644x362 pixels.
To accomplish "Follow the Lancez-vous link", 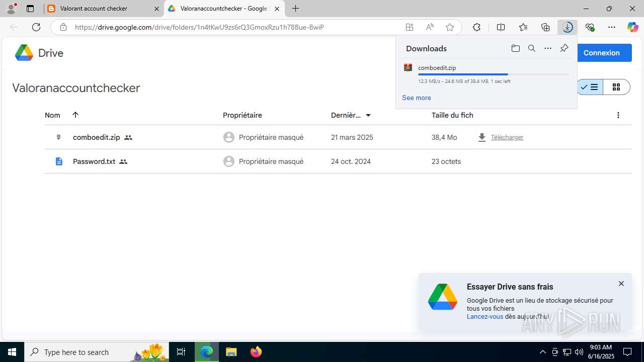I will click(x=485, y=316).
